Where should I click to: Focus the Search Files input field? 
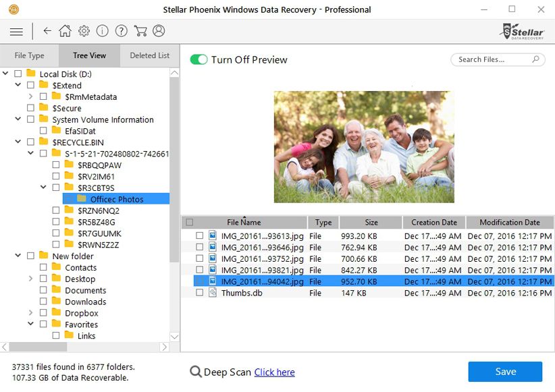click(498, 59)
